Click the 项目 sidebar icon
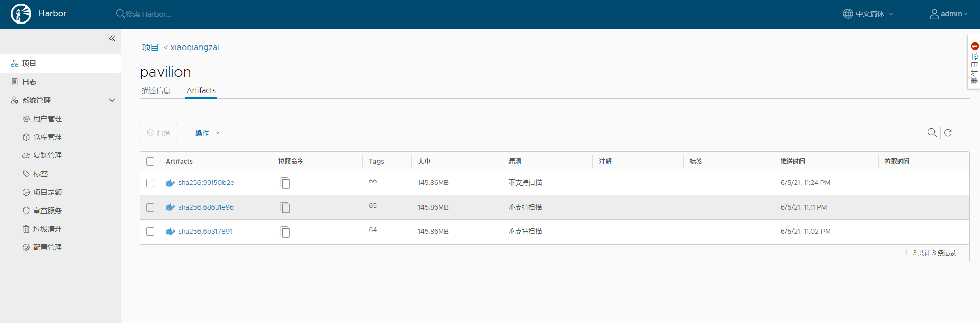 click(15, 63)
